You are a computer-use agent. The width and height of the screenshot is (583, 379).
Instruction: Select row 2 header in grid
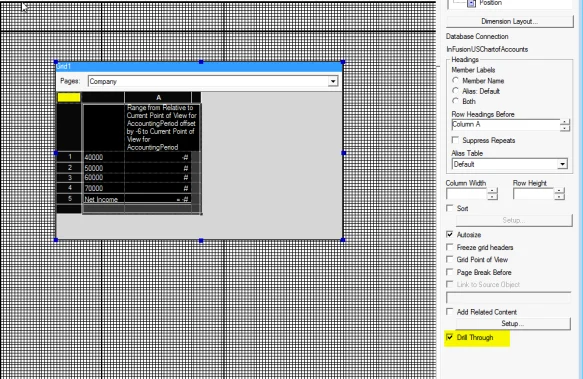tap(69, 168)
